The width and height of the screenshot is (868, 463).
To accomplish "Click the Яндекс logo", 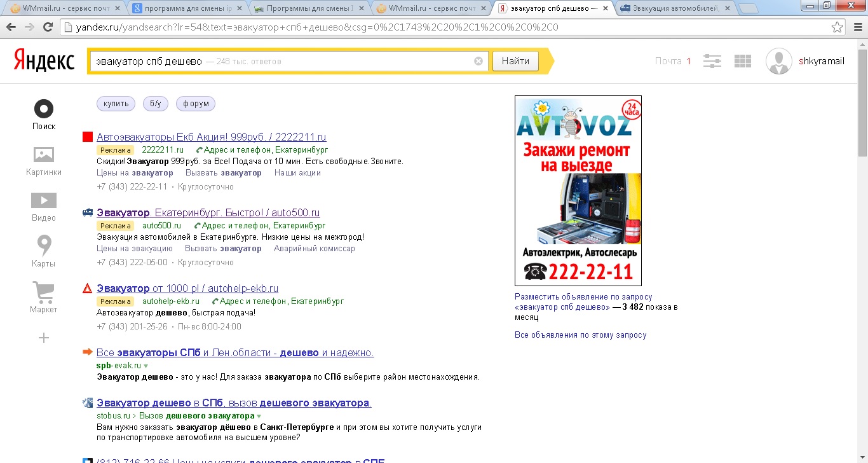I will tap(44, 61).
